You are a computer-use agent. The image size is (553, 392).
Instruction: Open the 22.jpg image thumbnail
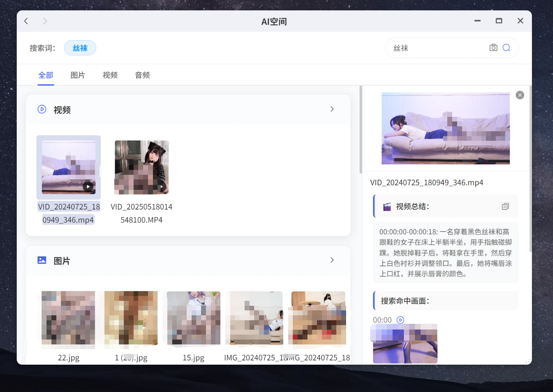68,318
